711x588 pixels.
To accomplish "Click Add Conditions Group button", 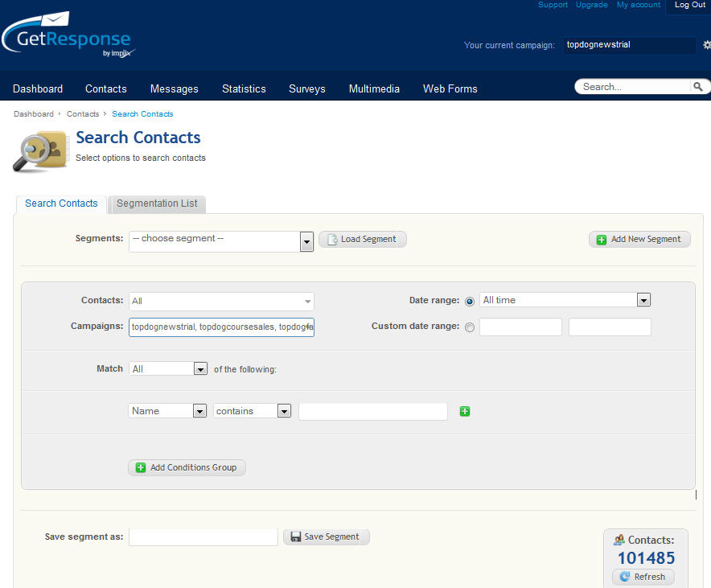I will click(x=187, y=467).
